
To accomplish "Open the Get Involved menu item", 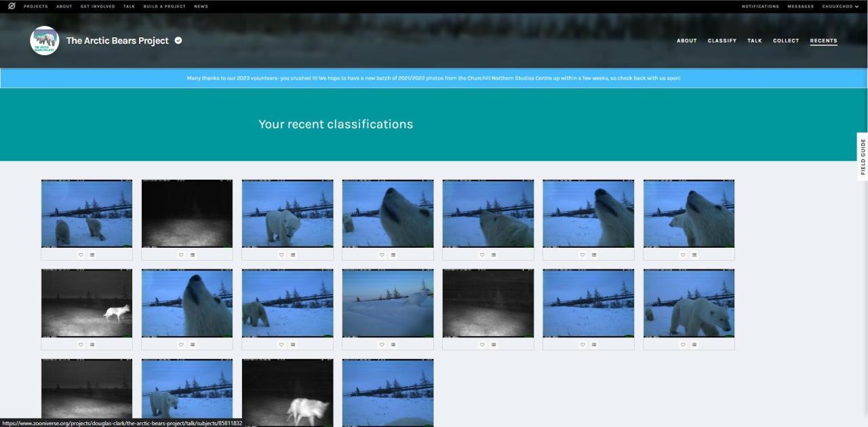I will click(x=98, y=6).
